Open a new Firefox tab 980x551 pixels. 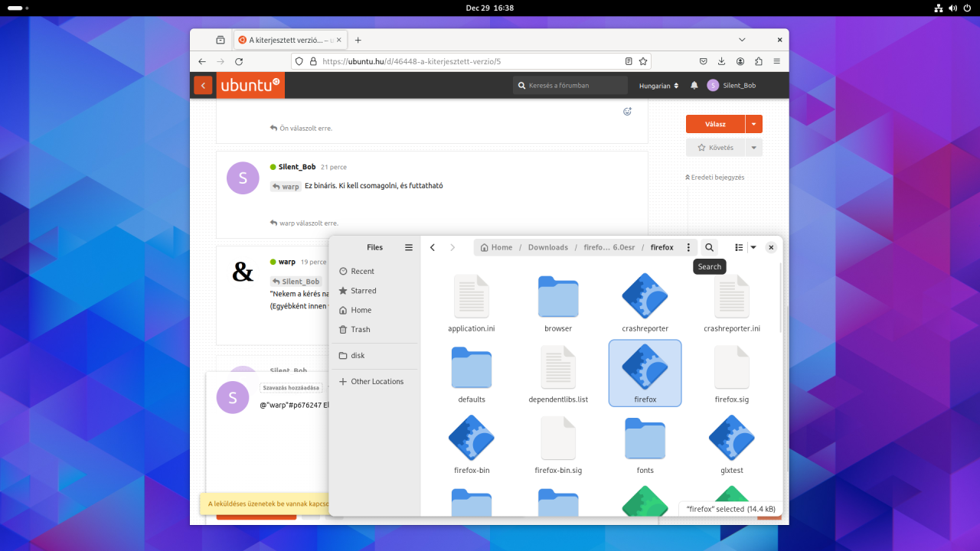click(358, 40)
